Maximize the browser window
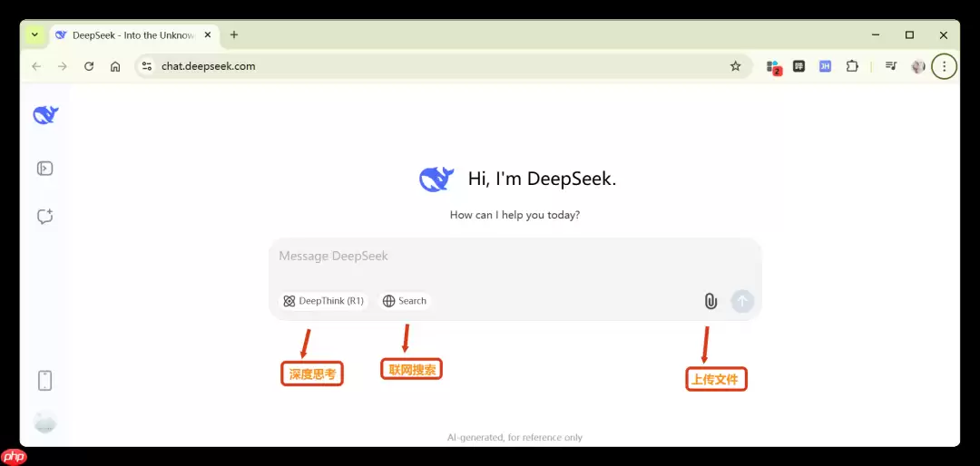This screenshot has height=466, width=980. (910, 35)
